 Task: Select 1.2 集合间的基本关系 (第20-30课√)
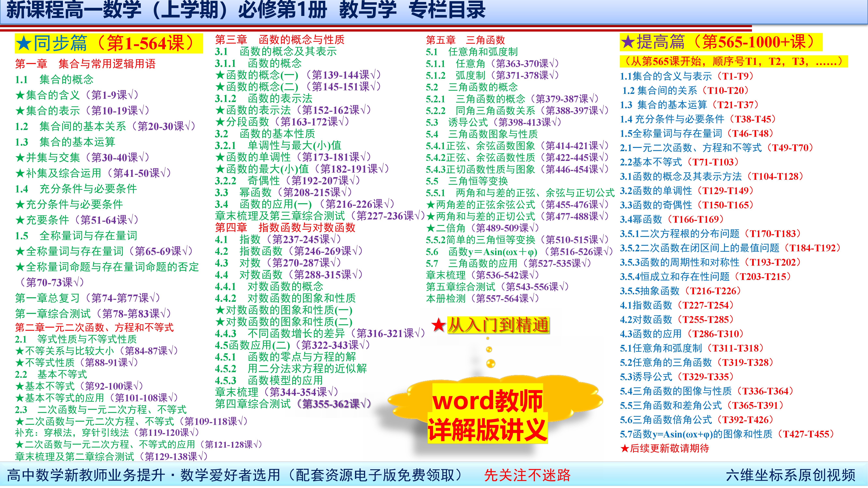[105, 126]
